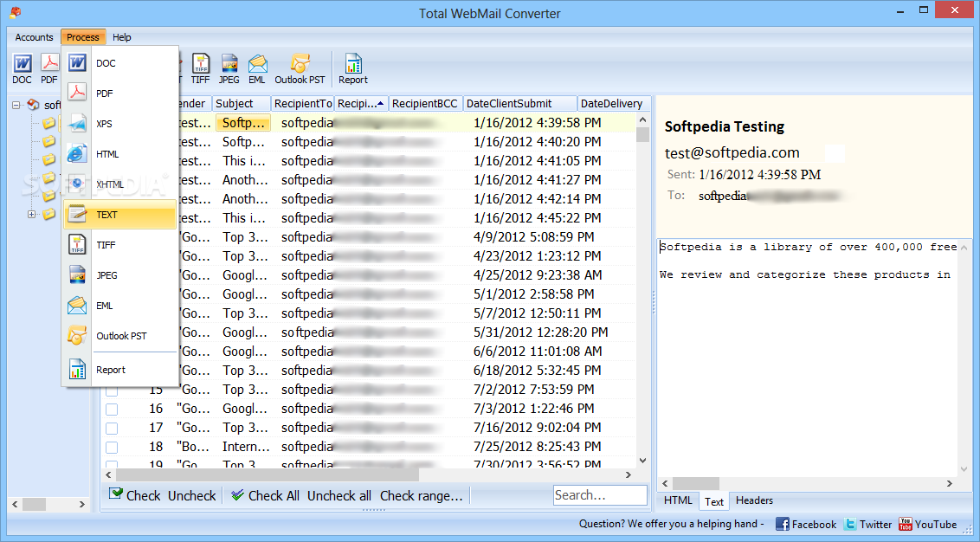
Task: Tick checkbox for message row 16
Action: pos(112,410)
